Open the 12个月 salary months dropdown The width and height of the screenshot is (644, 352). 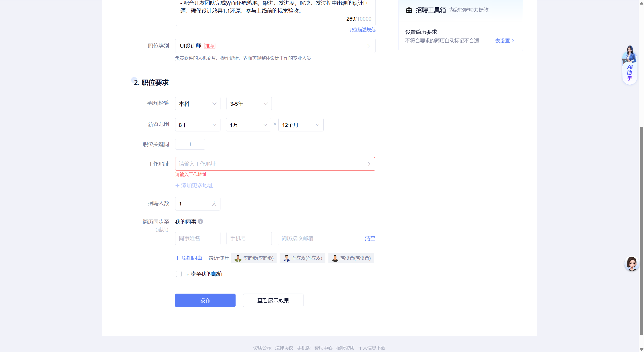click(x=301, y=125)
